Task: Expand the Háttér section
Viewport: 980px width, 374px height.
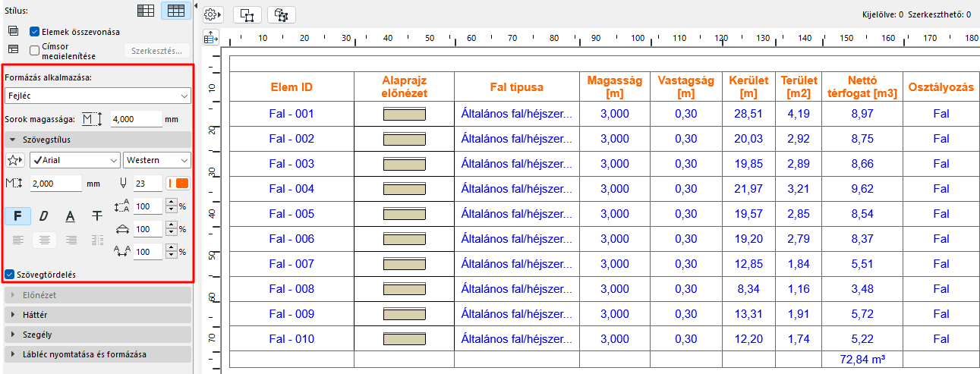Action: click(x=97, y=314)
